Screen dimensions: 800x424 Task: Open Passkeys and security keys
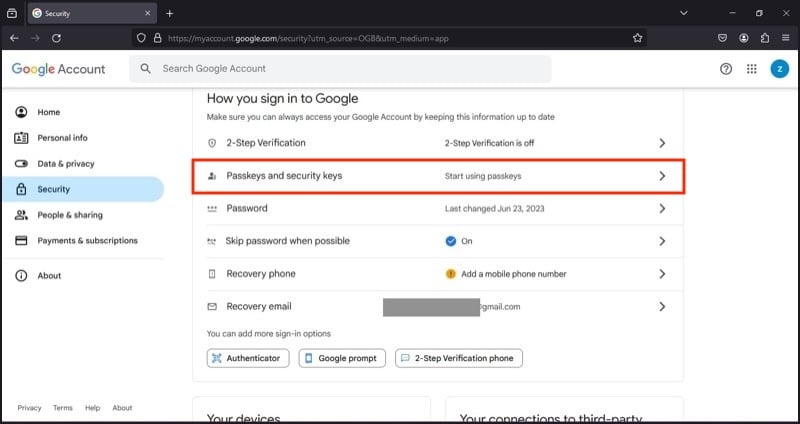click(438, 176)
